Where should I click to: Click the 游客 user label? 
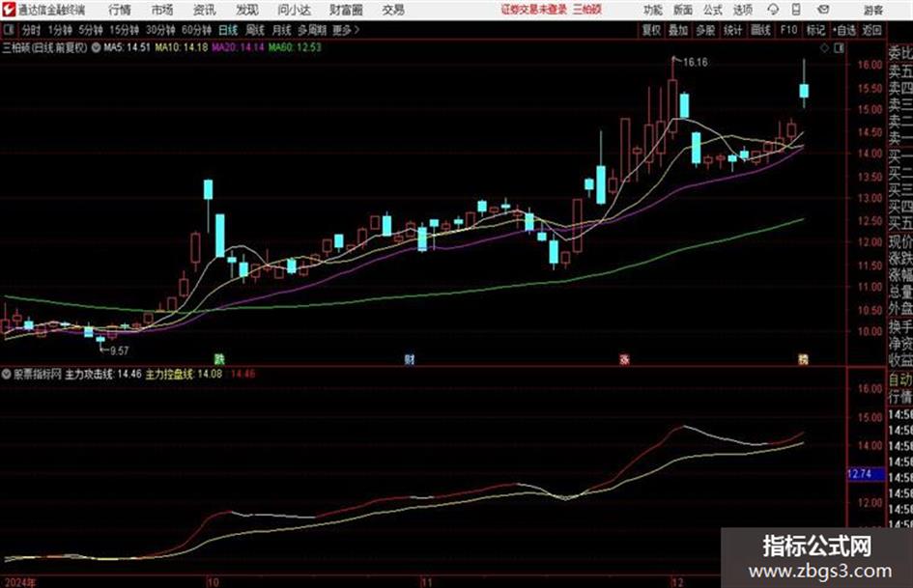(872, 10)
